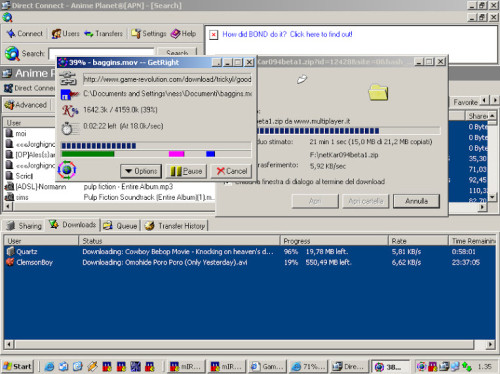Open the Transfers toolbar item
Image resolution: width=500 pixels, height=374 pixels.
click(x=103, y=34)
